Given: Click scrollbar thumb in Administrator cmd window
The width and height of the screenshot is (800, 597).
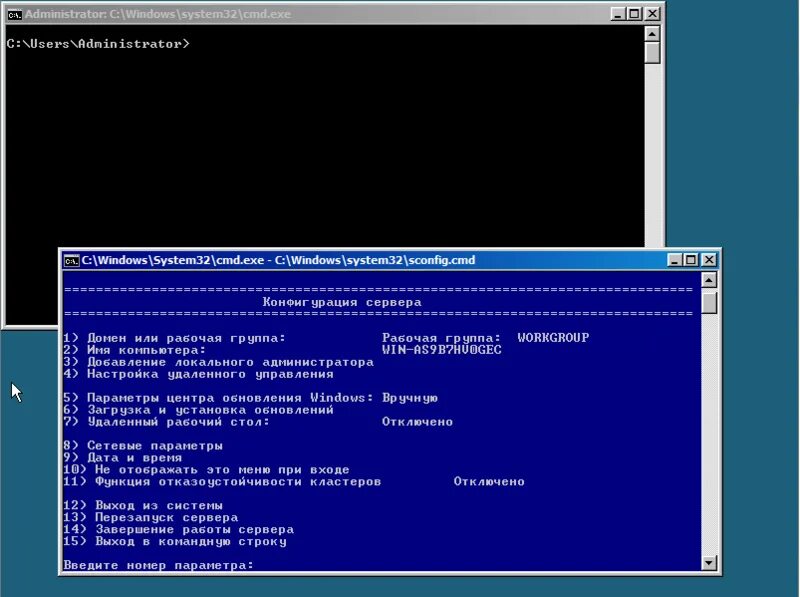Looking at the screenshot, I should tap(652, 53).
